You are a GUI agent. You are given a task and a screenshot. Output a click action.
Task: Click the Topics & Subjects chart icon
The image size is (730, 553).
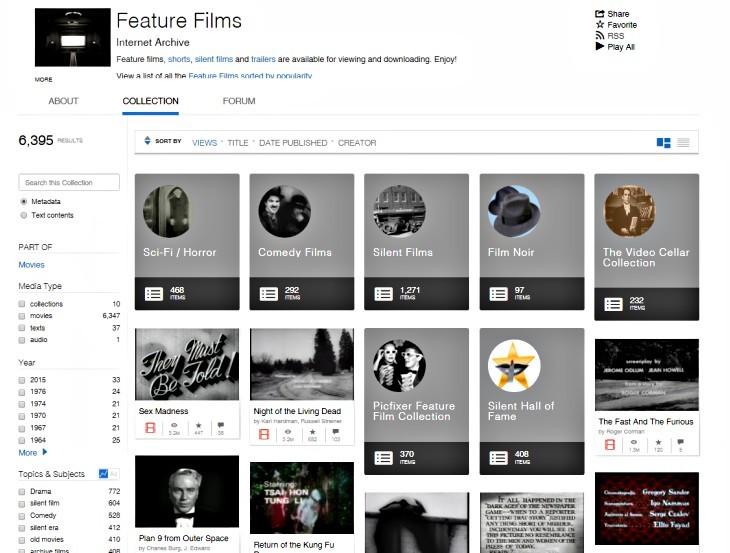click(103, 474)
